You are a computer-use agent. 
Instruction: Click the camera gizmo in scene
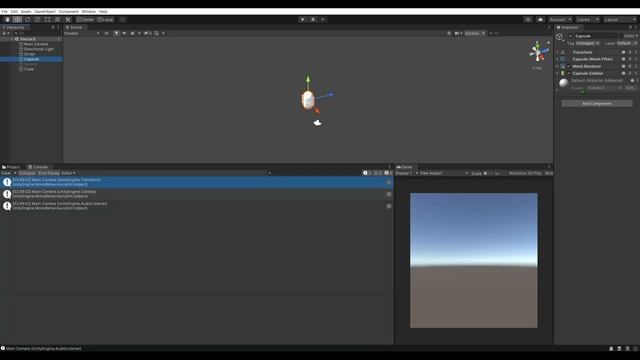[318, 122]
